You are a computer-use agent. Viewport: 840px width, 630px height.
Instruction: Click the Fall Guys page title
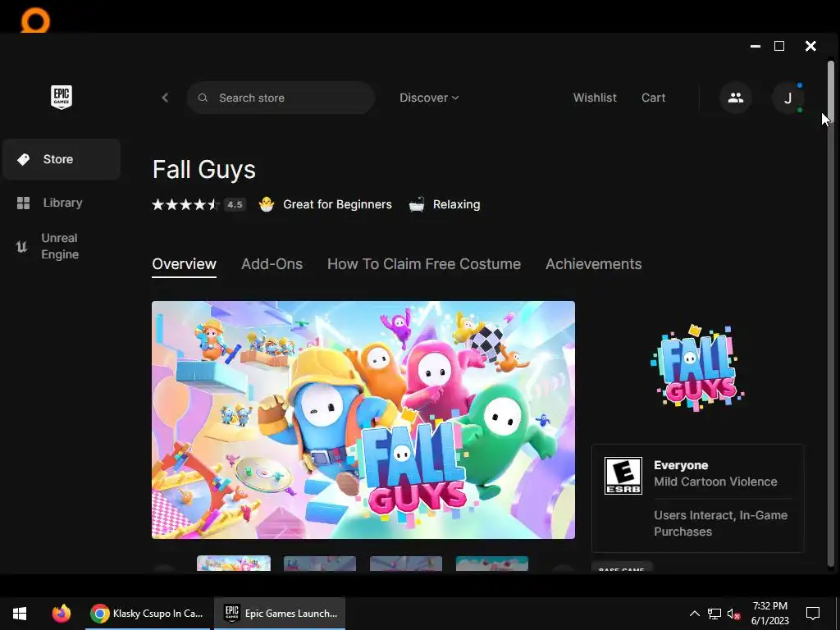[204, 169]
